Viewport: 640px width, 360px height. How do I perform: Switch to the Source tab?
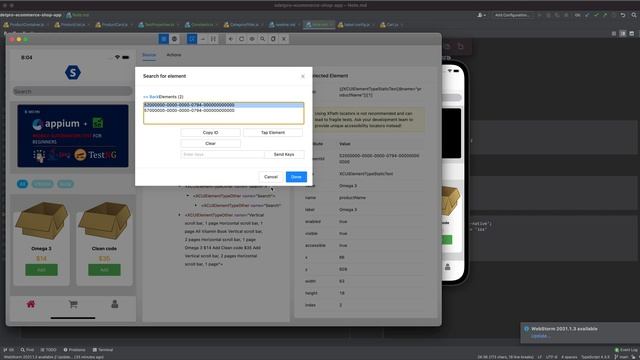(149, 55)
